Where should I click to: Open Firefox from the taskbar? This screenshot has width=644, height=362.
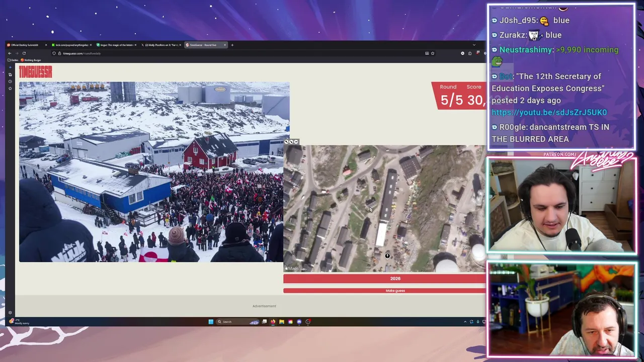(x=273, y=322)
